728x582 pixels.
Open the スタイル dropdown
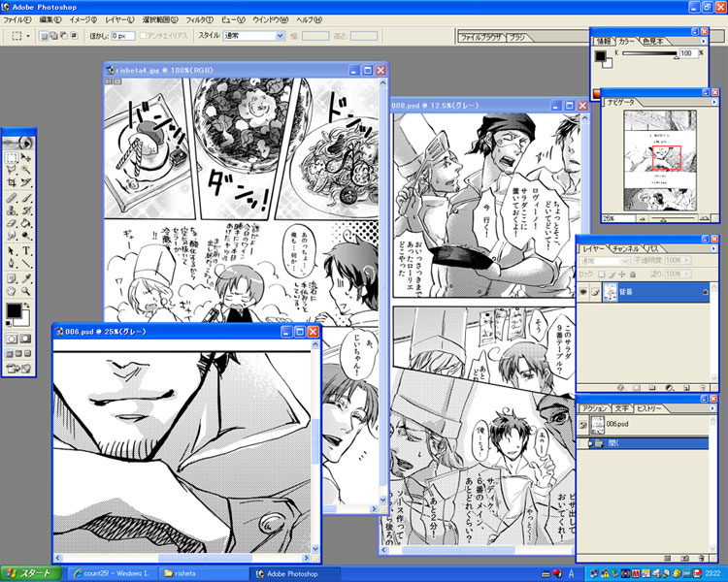point(280,35)
